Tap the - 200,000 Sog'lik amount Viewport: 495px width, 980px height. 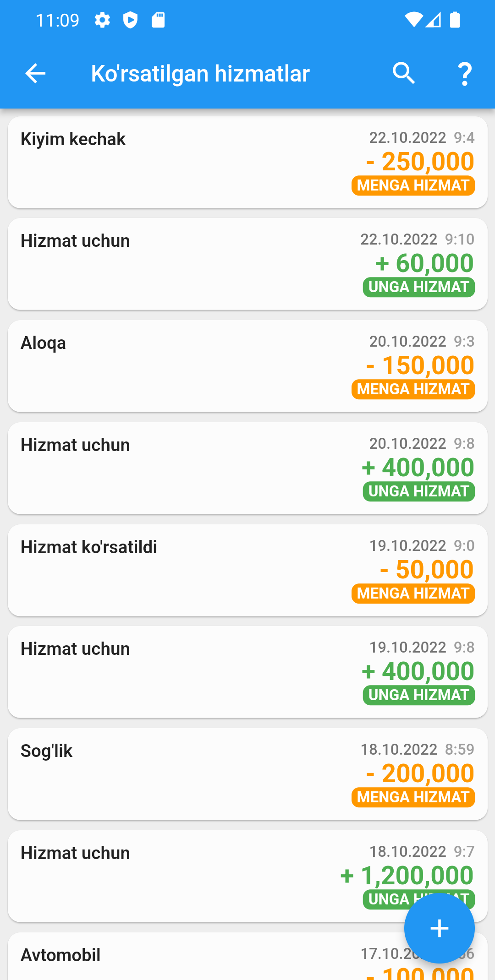420,773
